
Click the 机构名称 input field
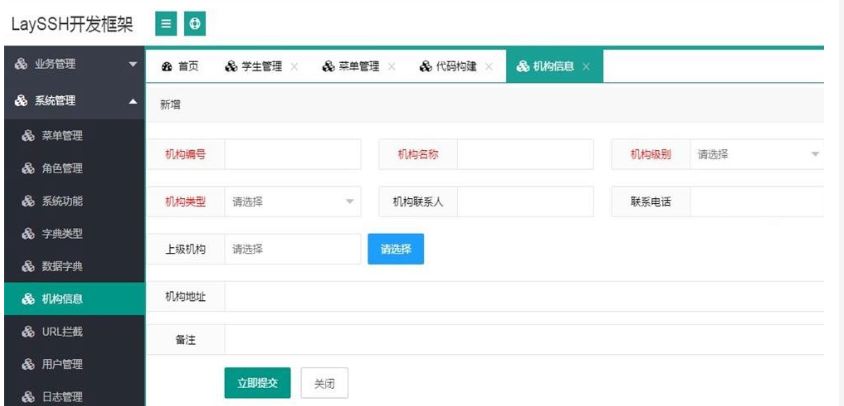[x=525, y=154]
